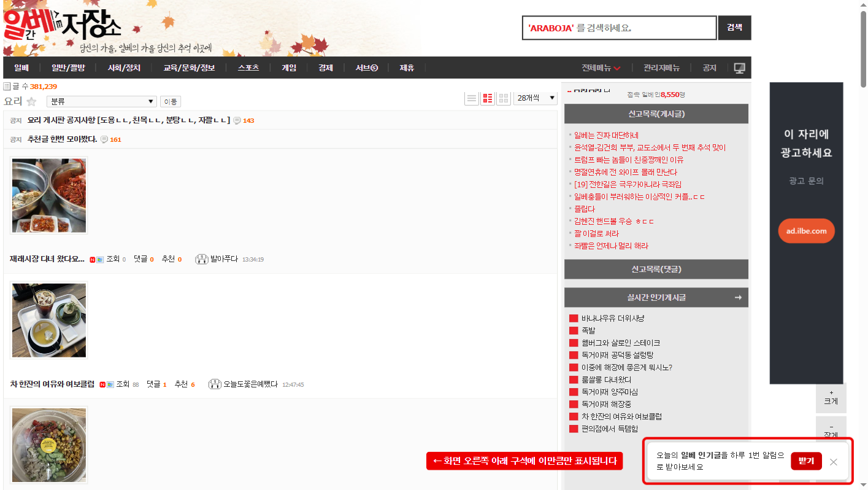Open popular post 햄버그와 살로인 스테이크
868x490 pixels.
(x=621, y=343)
